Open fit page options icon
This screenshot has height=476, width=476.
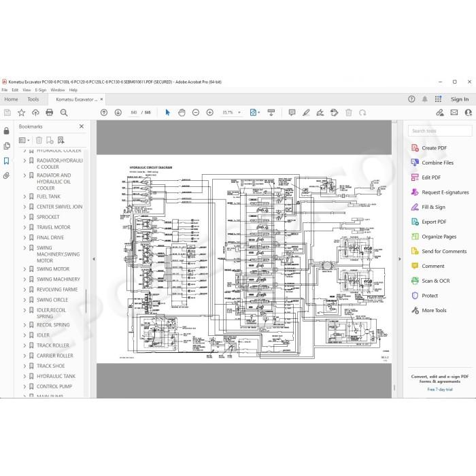255,113
